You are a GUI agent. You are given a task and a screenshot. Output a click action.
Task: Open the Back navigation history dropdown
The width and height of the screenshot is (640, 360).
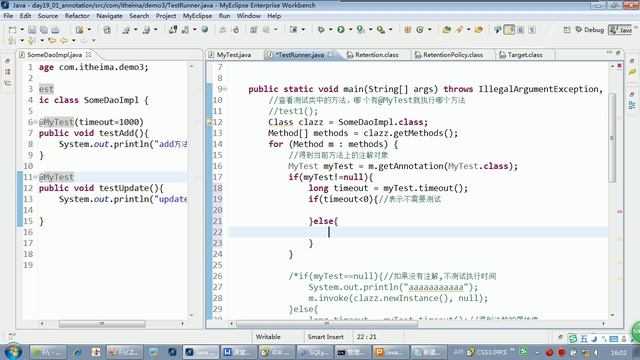[x=73, y=40]
